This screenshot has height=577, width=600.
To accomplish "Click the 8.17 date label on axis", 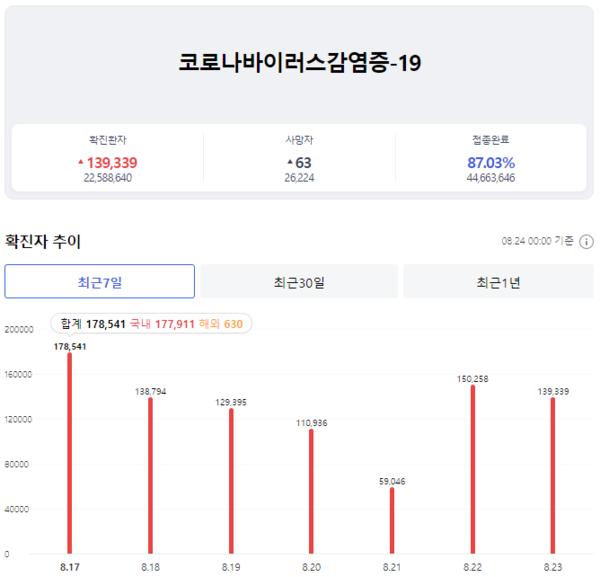I will (x=70, y=567).
